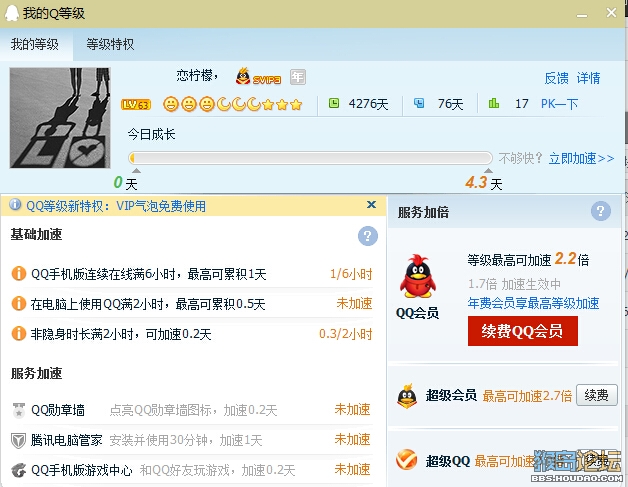Click 未加速 status for QQ勋章墙
628x487 pixels.
(352, 410)
